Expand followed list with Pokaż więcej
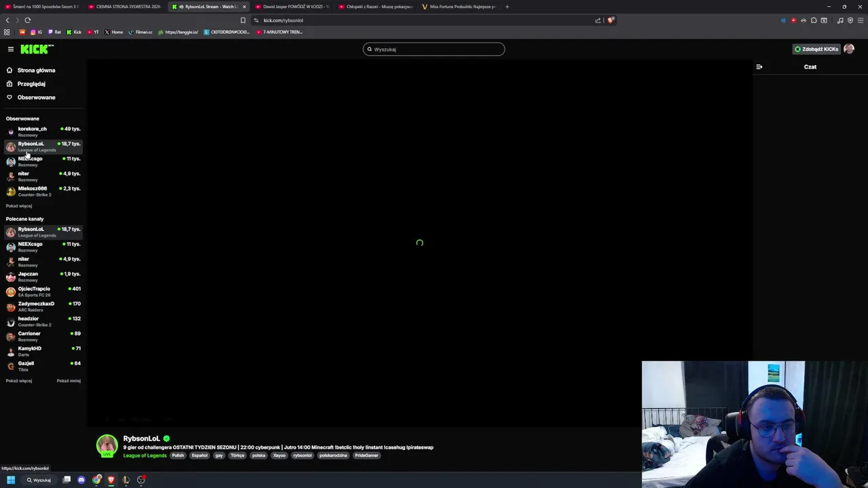The width and height of the screenshot is (868, 488). tap(19, 205)
